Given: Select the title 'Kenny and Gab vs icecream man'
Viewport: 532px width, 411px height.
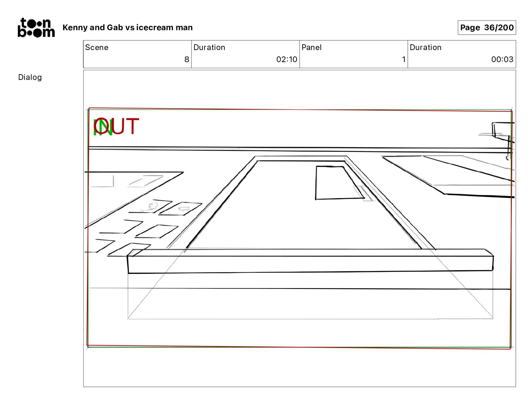Looking at the screenshot, I should point(128,28).
